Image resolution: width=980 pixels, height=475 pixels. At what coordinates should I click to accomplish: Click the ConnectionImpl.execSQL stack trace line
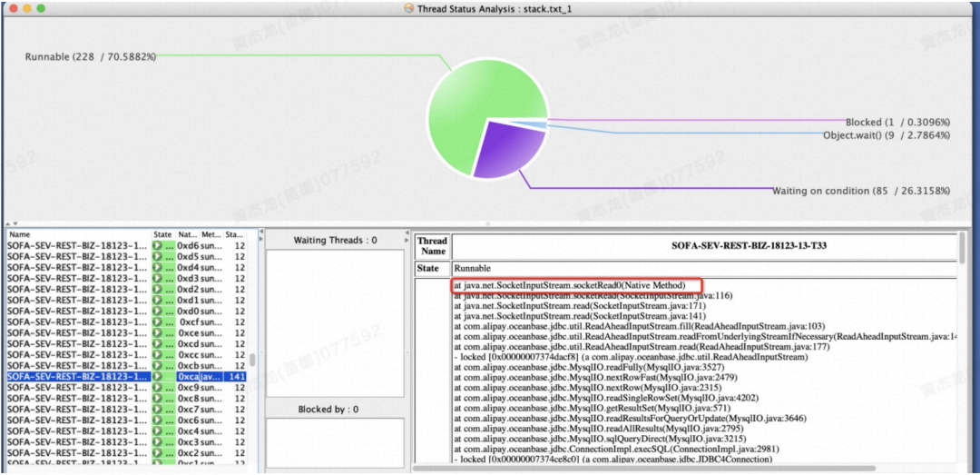[x=616, y=449]
